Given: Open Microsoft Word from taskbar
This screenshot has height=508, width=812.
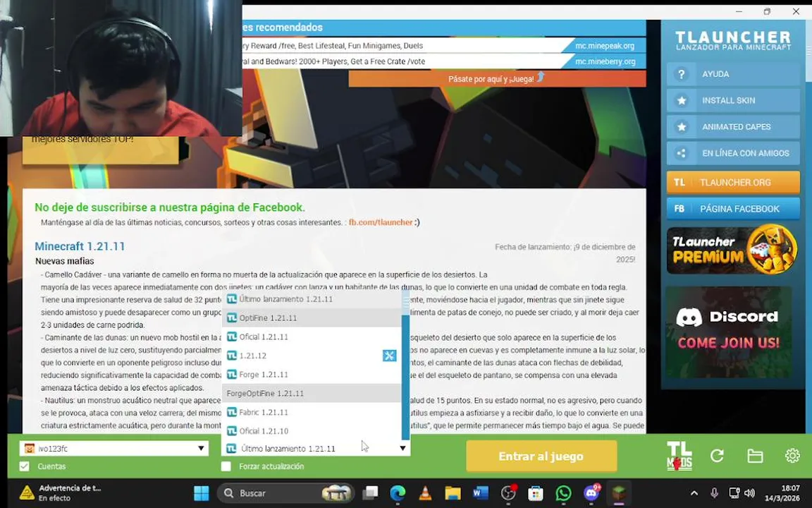Looking at the screenshot, I should click(481, 493).
